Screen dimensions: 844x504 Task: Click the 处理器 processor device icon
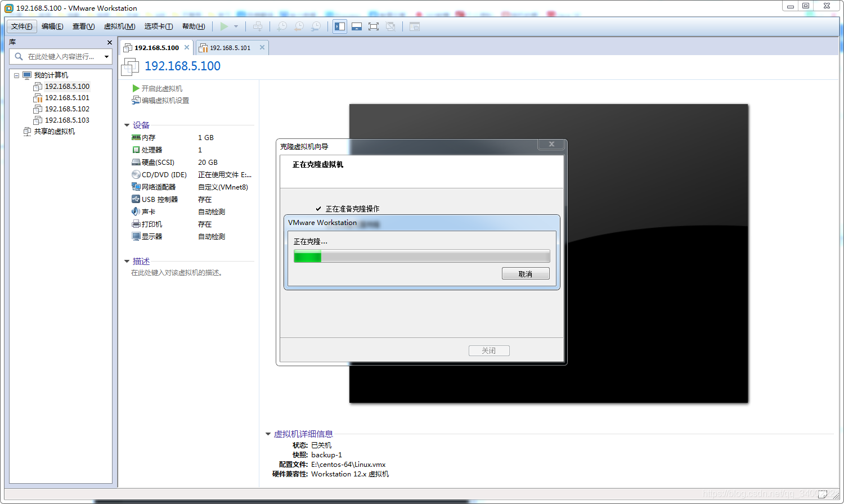(136, 150)
